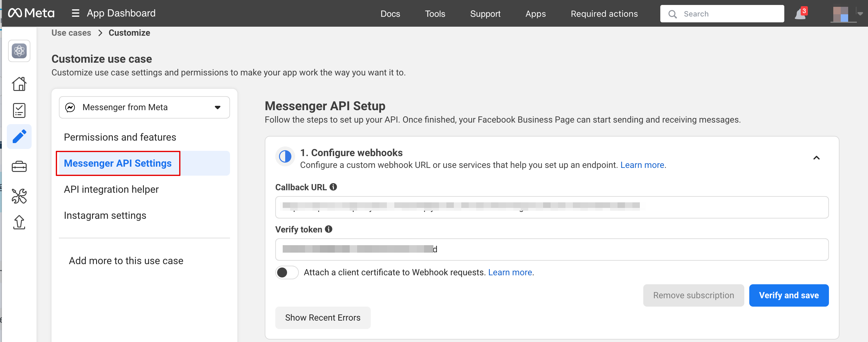Click the publish upload arrow icon
This screenshot has width=868, height=342.
(19, 222)
